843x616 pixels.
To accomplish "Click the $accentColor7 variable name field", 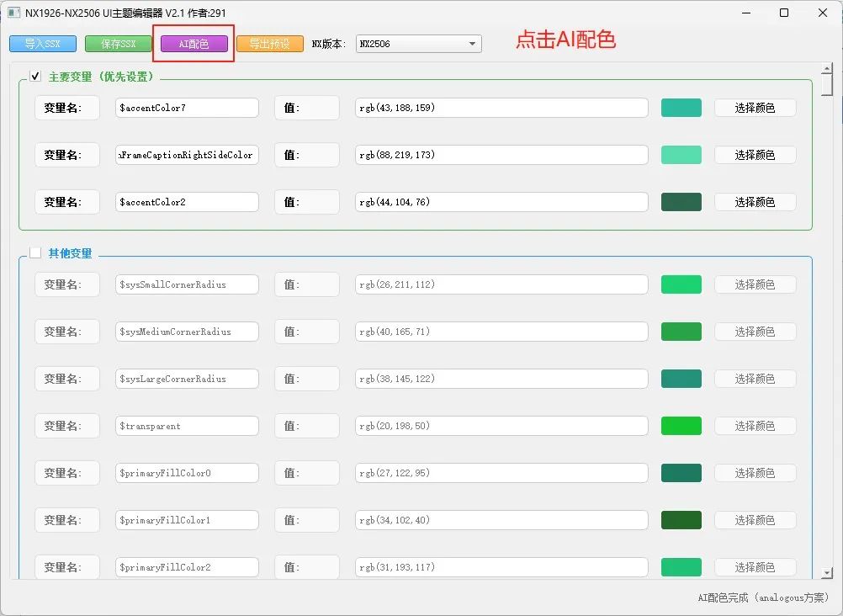I will click(x=187, y=108).
